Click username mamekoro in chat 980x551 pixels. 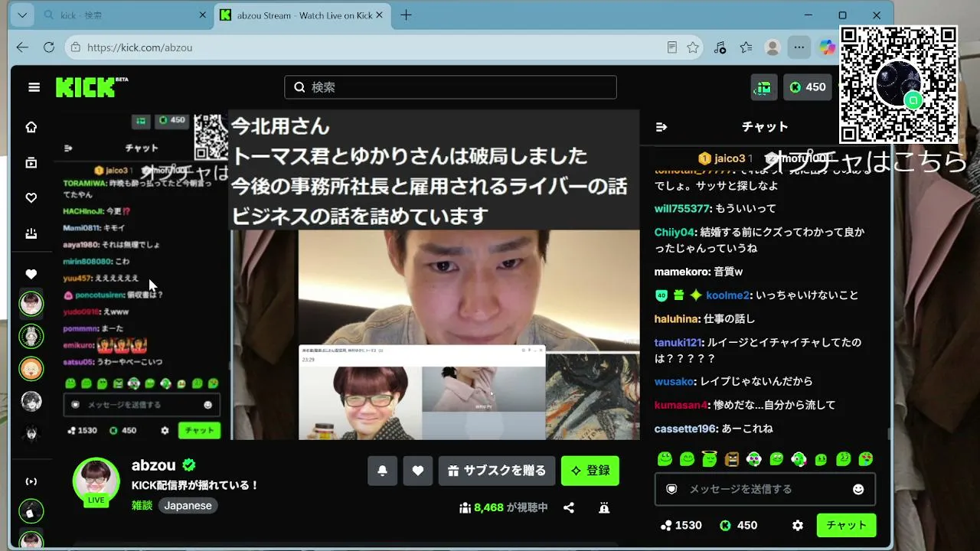[x=681, y=272]
